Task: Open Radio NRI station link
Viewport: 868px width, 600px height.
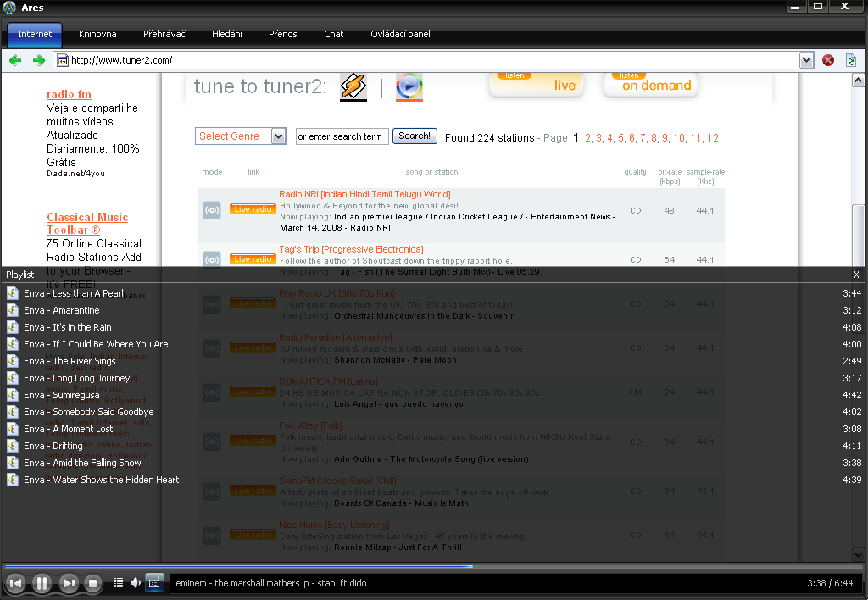Action: (x=364, y=194)
